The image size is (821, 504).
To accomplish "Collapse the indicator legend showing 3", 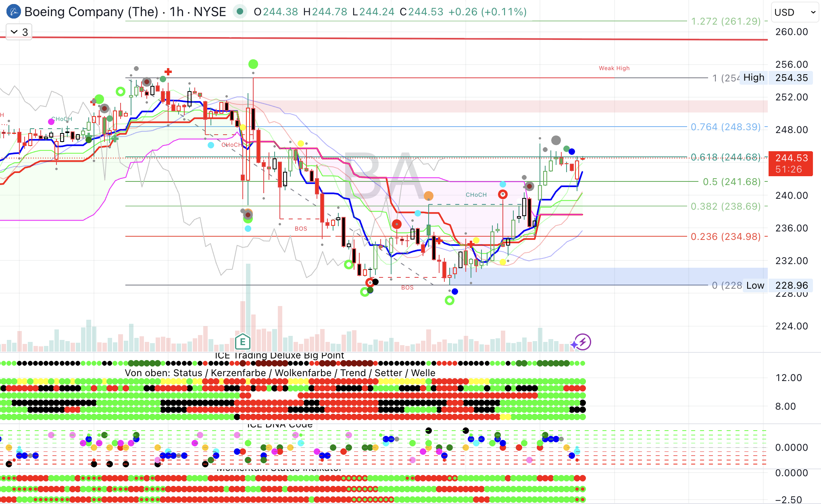I will tap(19, 32).
